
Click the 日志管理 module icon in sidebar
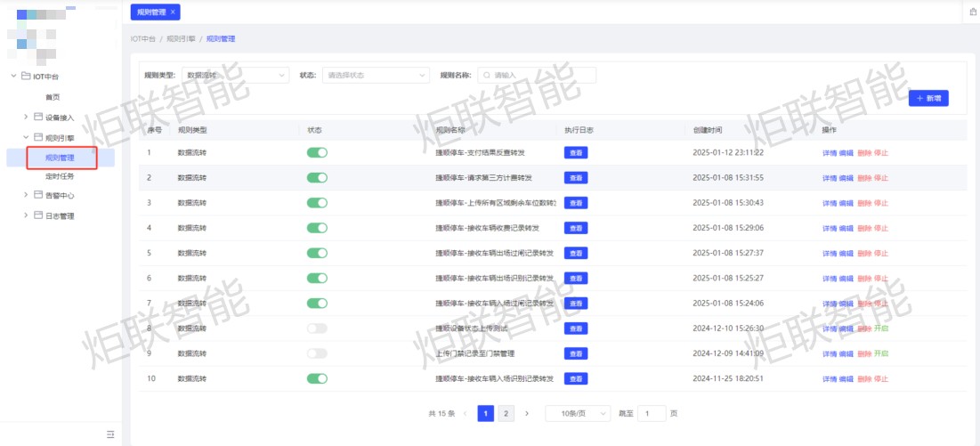(38, 215)
